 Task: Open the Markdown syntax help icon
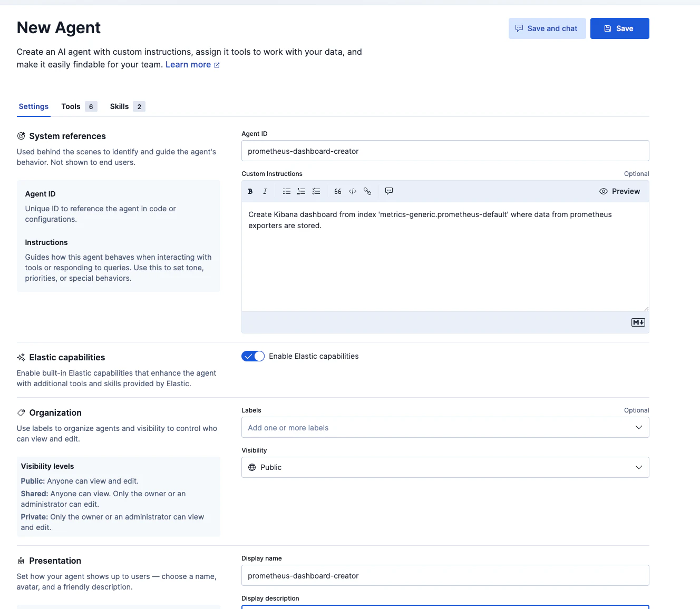638,322
